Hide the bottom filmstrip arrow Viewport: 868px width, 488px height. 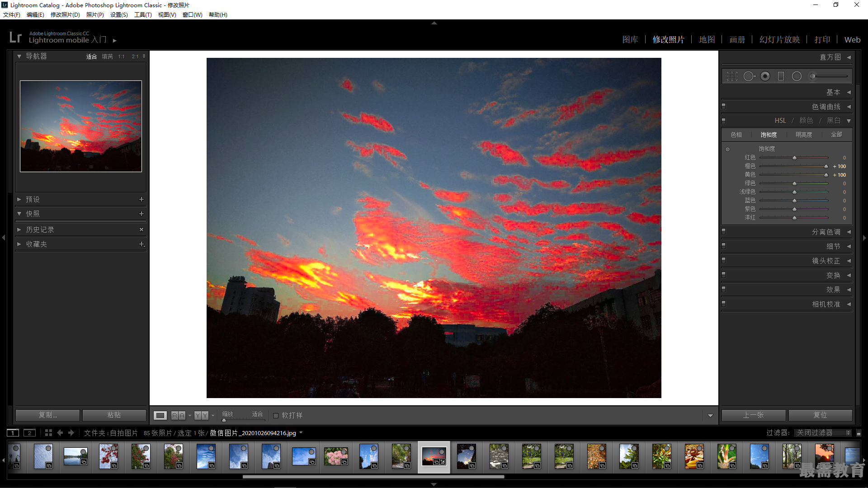434,484
